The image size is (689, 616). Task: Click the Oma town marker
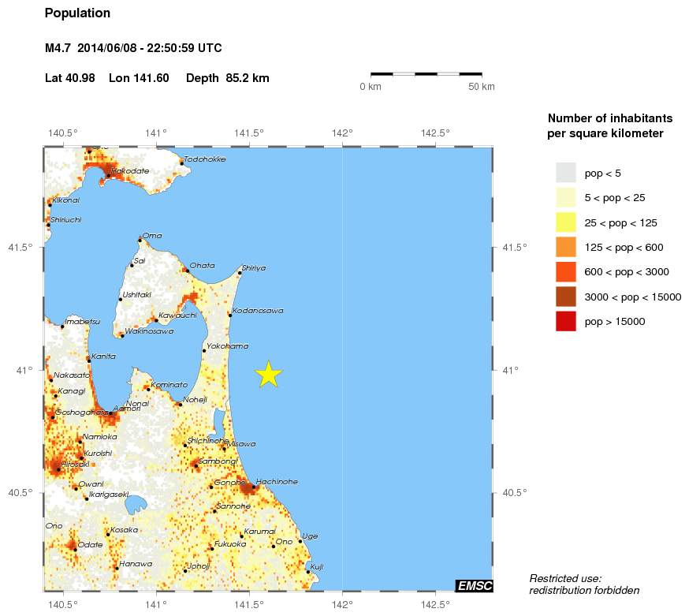point(140,239)
